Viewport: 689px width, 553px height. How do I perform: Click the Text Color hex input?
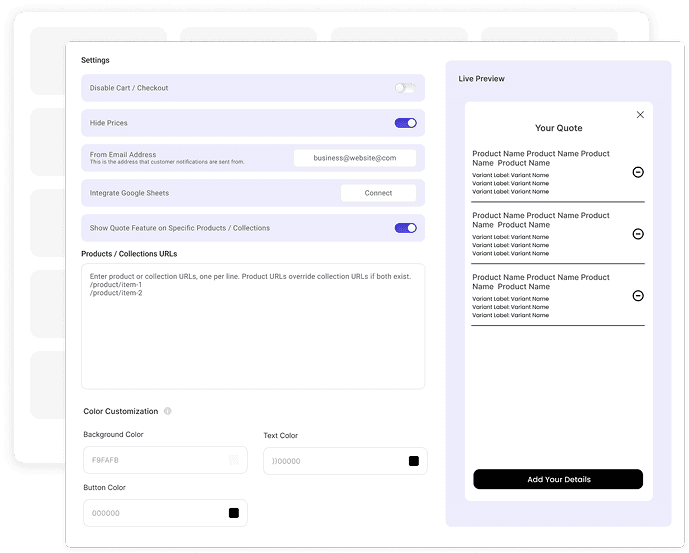pyautogui.click(x=345, y=461)
